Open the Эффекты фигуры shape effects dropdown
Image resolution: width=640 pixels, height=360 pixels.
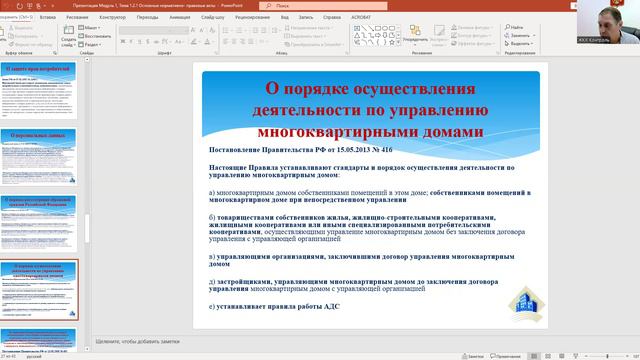(x=473, y=43)
